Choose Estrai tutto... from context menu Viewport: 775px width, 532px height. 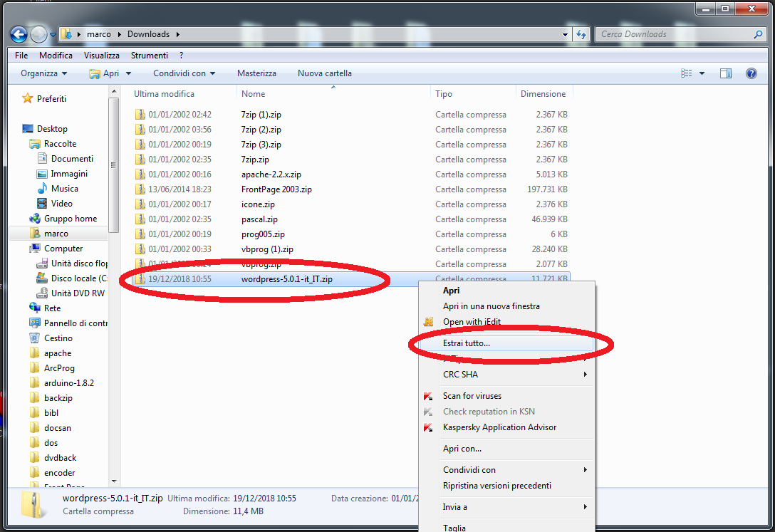click(x=467, y=343)
